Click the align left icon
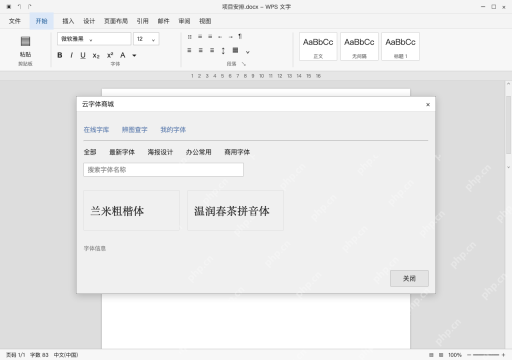Viewport: 512px width, 360px height. click(189, 50)
